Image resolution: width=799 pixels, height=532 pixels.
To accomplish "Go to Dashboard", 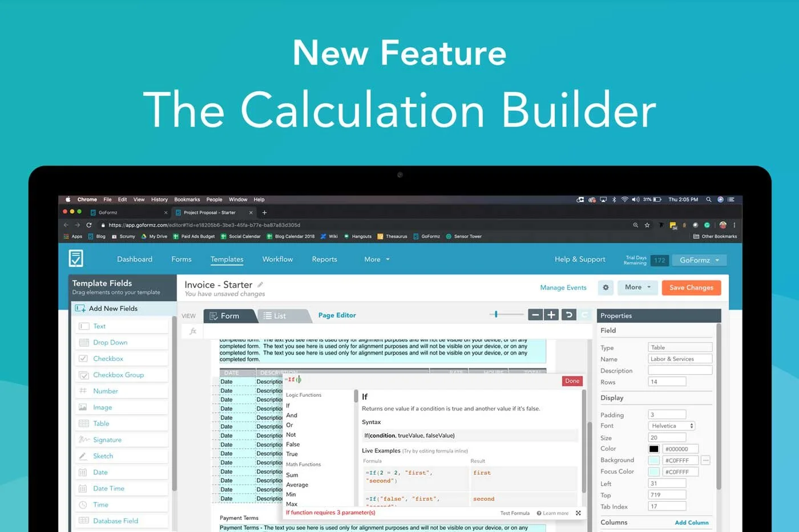I will point(135,259).
